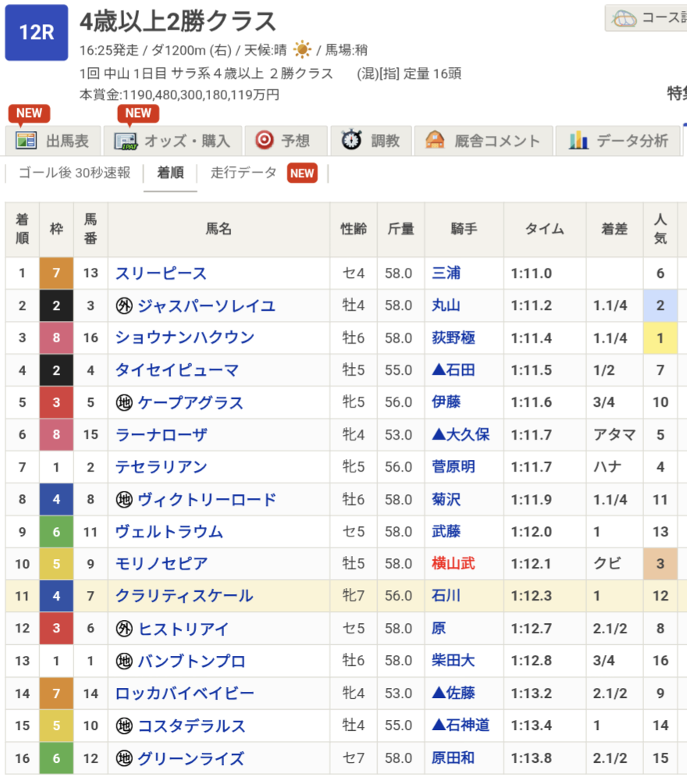Click the 12R race number badge
The image size is (687, 784).
tap(37, 33)
